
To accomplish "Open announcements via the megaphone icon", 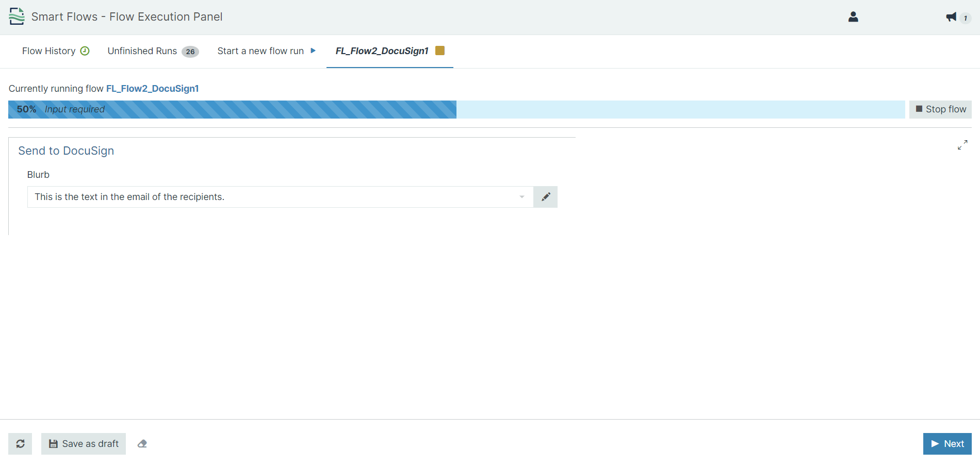I will click(x=951, y=17).
